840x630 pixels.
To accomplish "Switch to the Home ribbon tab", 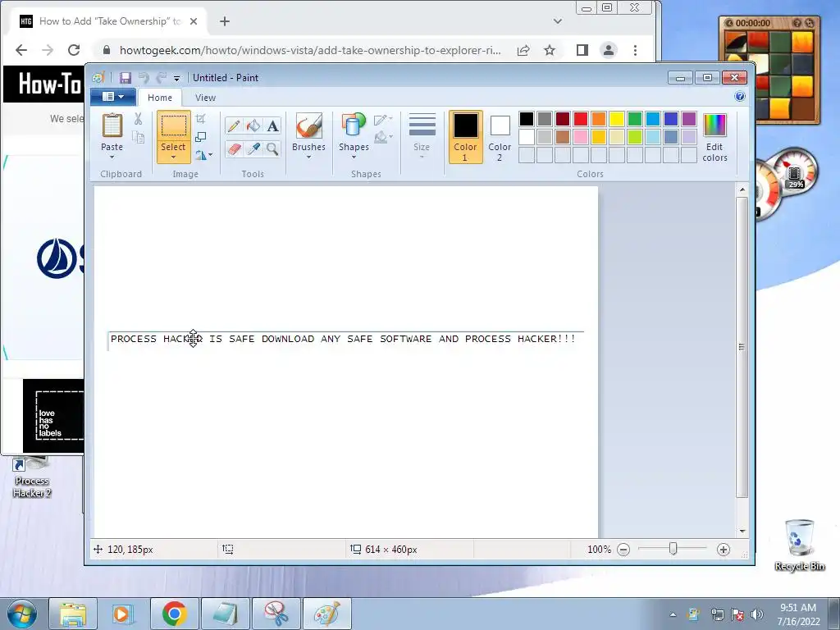I will (x=160, y=98).
